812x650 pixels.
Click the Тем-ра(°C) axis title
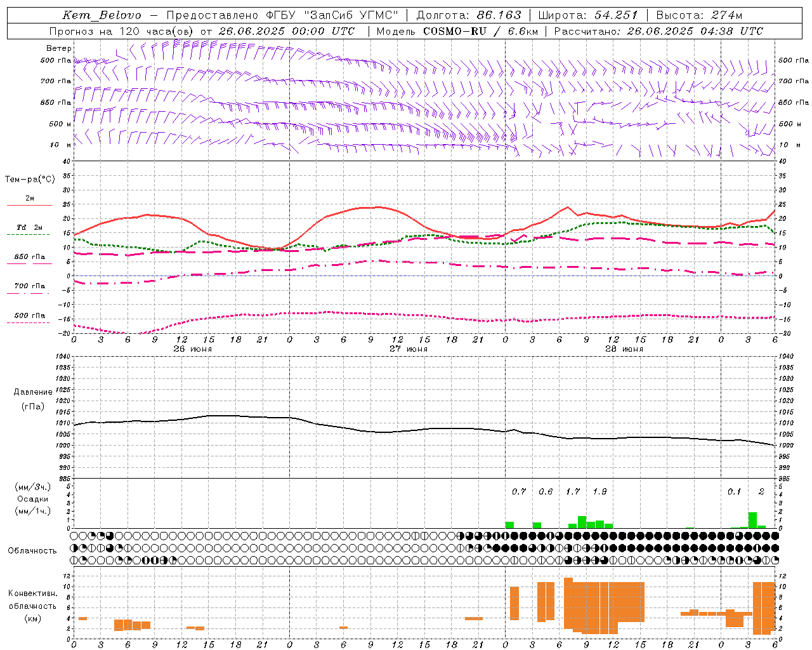[x=30, y=180]
